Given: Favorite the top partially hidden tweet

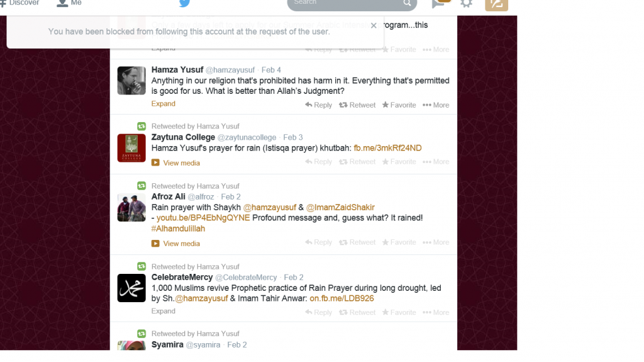Looking at the screenshot, I should [x=399, y=49].
